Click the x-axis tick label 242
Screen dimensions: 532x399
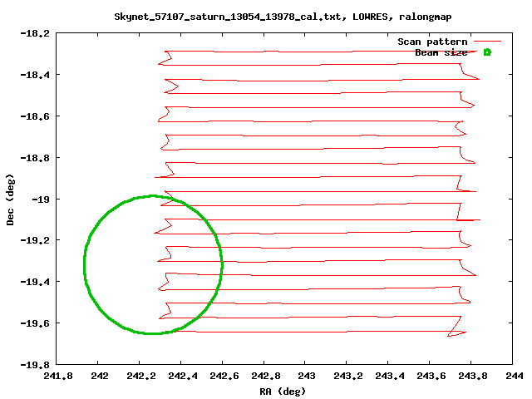click(x=100, y=376)
